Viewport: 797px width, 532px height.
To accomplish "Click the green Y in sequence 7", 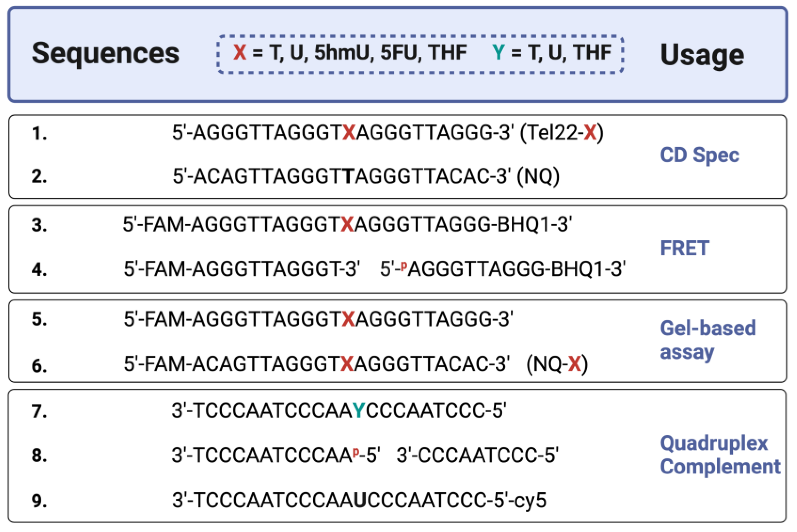I will pyautogui.click(x=358, y=410).
